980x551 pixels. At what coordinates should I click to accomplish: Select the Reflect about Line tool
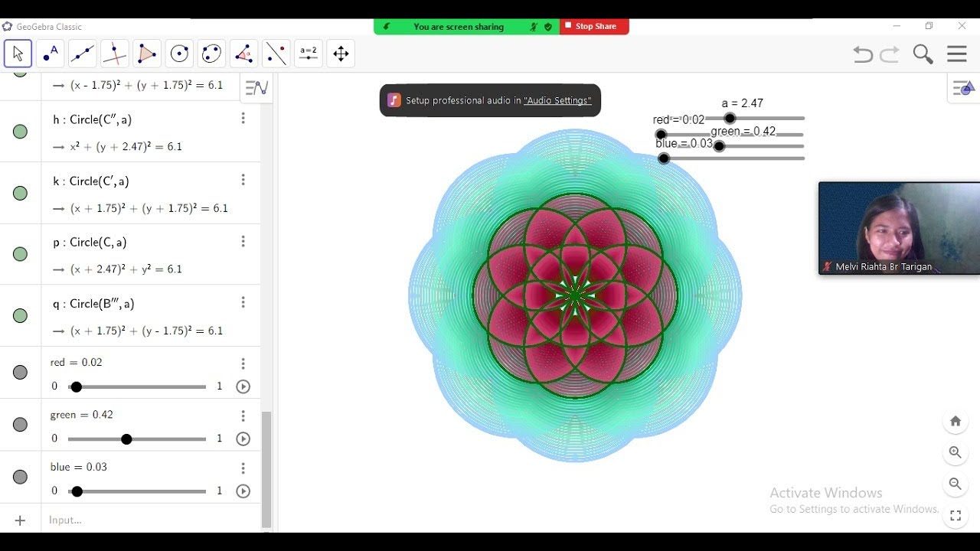click(x=276, y=54)
